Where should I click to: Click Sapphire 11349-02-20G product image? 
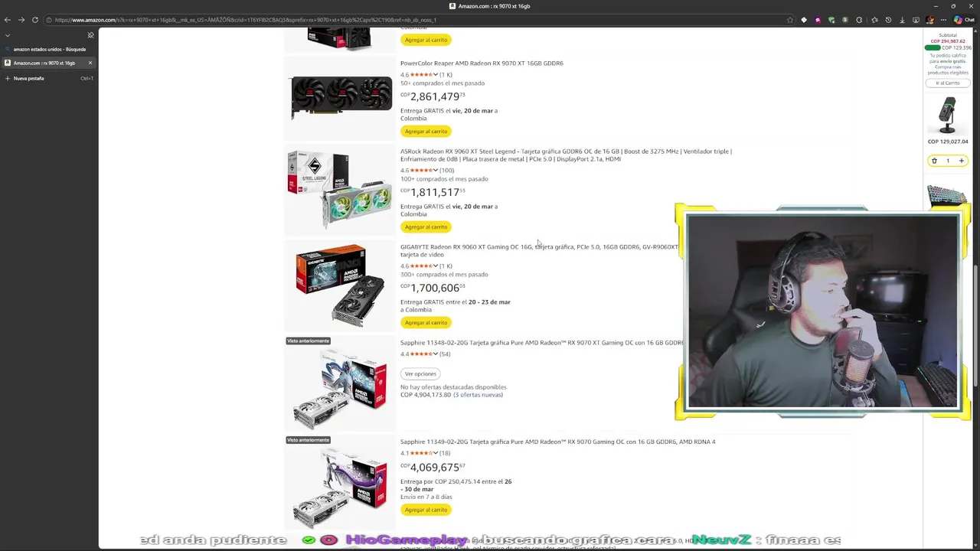tap(340, 487)
